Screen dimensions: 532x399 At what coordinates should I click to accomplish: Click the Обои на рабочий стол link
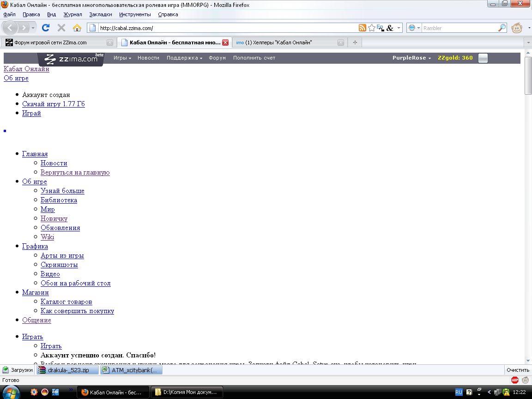pyautogui.click(x=75, y=283)
